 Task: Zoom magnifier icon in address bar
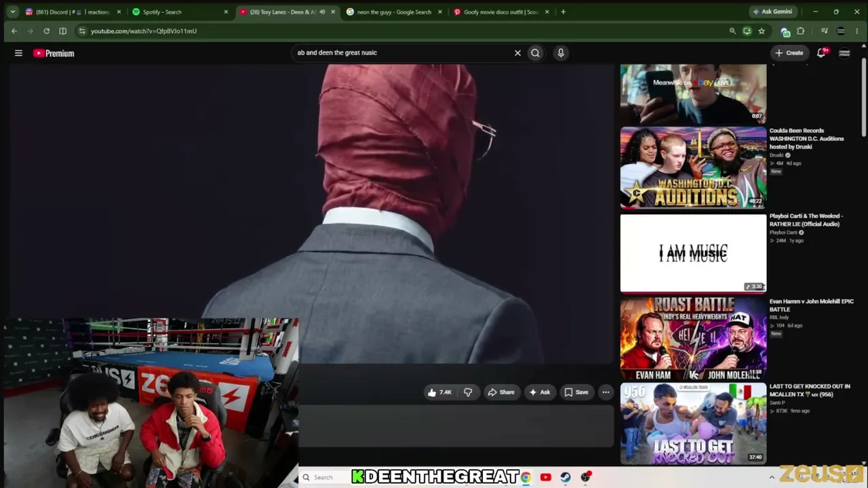click(732, 31)
